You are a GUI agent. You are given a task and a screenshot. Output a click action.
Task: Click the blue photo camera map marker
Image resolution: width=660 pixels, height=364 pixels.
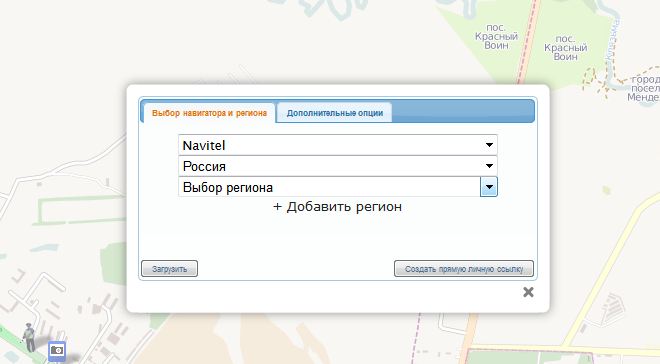(x=57, y=351)
